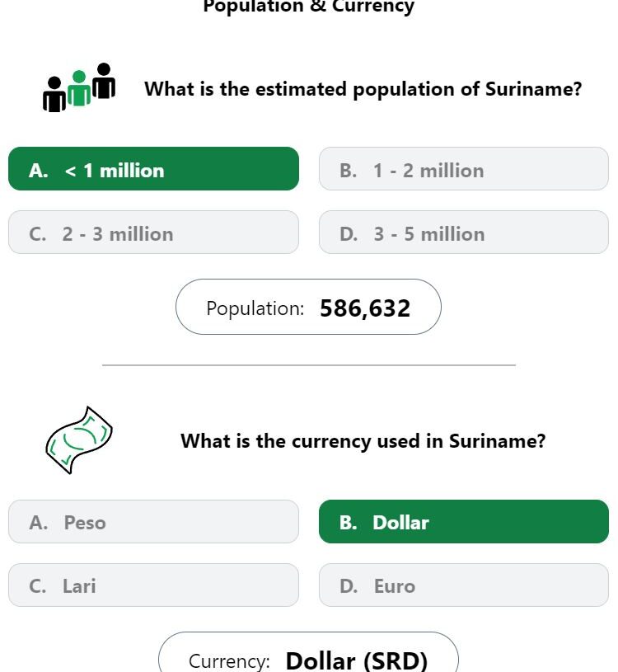618x672 pixels.
Task: Click the Suriname currency question text
Action: tap(363, 441)
